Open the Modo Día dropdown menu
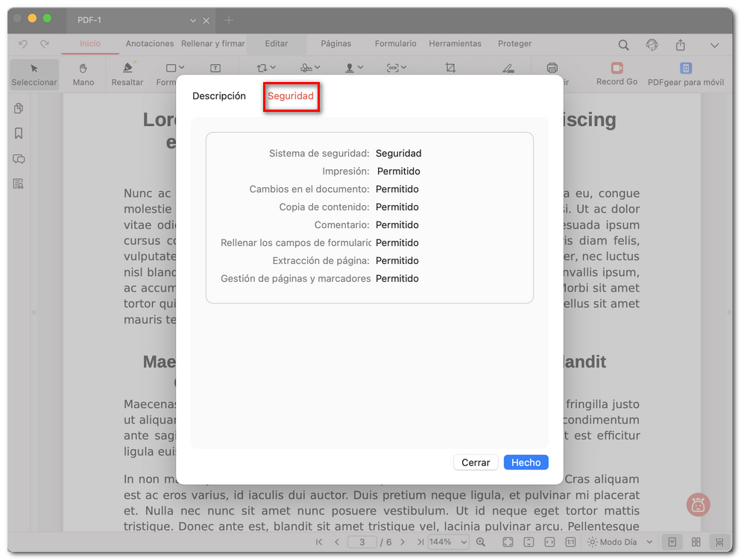This screenshot has height=560, width=741. pos(619,542)
